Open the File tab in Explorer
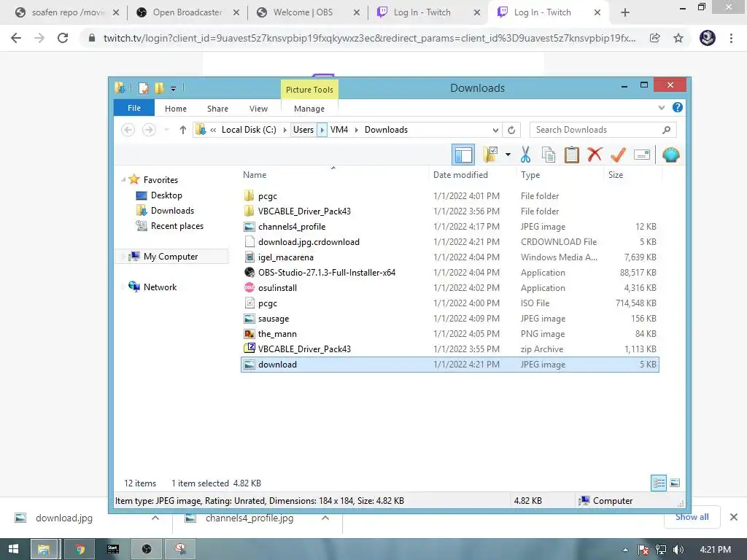This screenshot has height=560, width=747. coord(134,108)
